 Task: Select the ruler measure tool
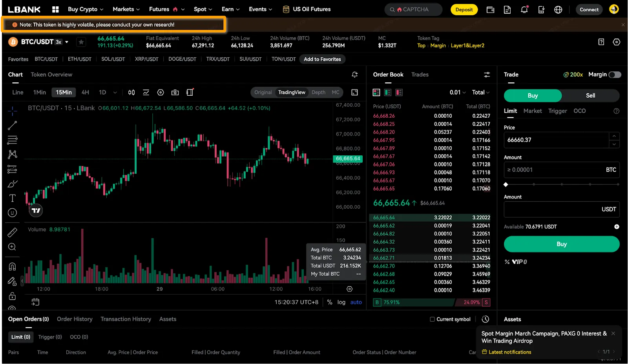12,233
